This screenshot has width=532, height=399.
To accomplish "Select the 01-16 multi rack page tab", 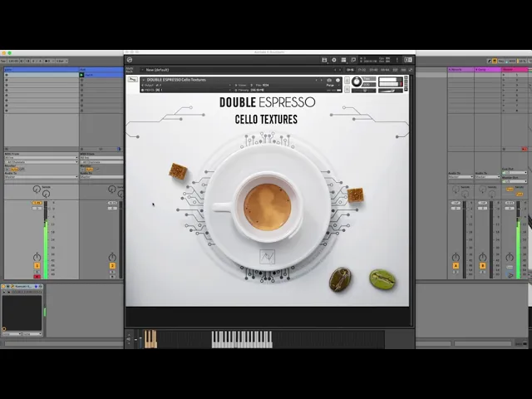I will tap(350, 70).
